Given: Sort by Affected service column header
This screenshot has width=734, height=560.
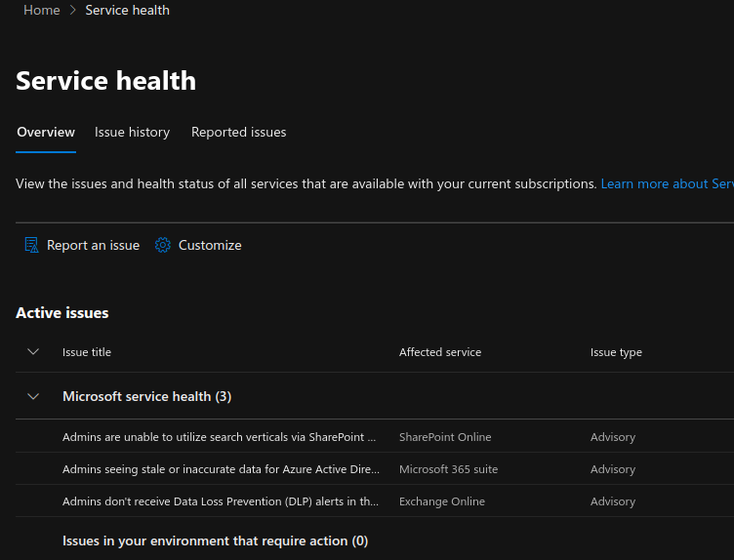Looking at the screenshot, I should coord(440,352).
